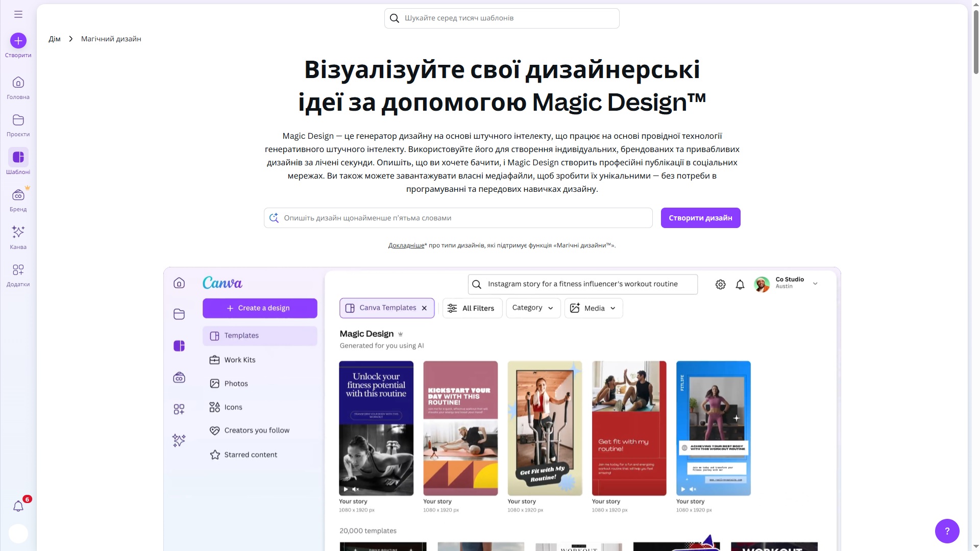Click the template search box at top
Image resolution: width=980 pixels, height=551 pixels.
(x=502, y=18)
